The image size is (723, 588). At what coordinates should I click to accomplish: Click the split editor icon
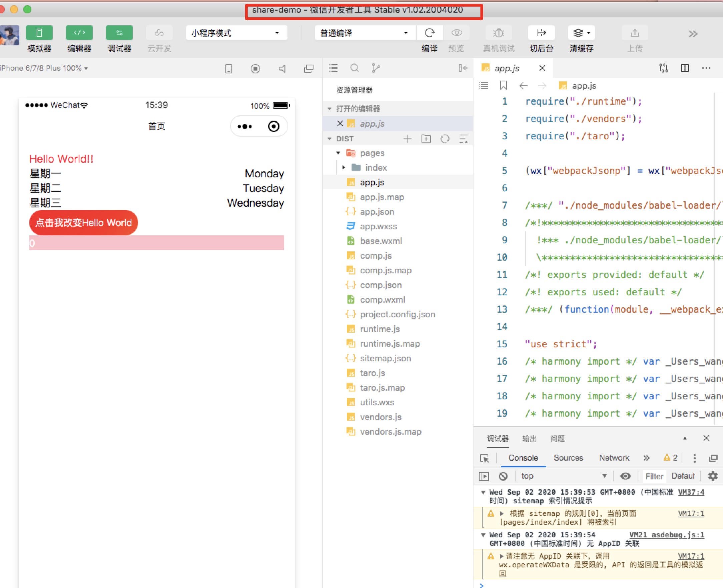tap(685, 68)
